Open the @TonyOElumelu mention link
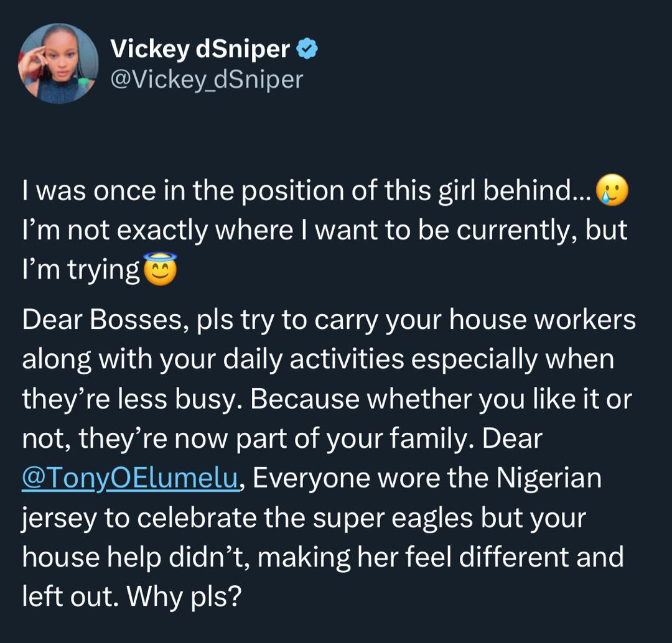672x643 pixels. (x=131, y=479)
